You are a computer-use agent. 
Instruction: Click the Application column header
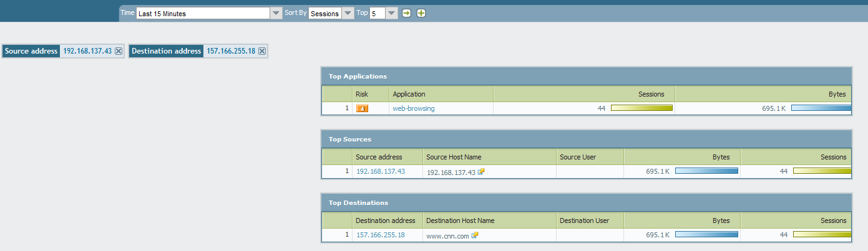[409, 94]
